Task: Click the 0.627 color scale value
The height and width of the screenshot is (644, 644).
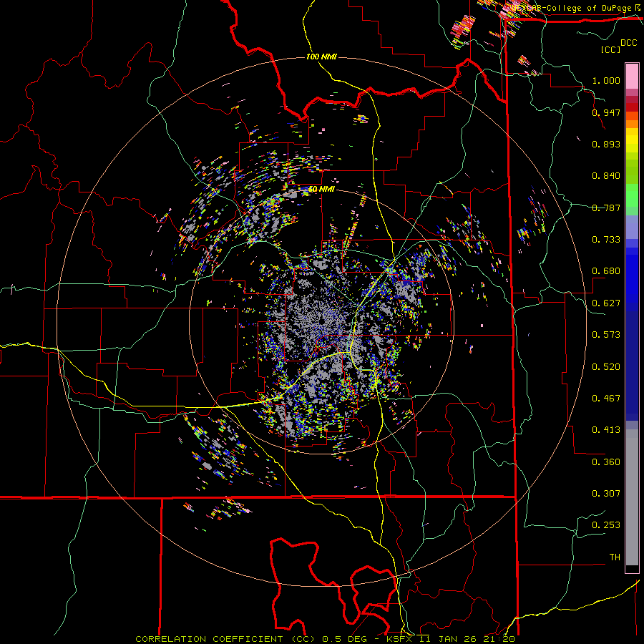Action: pyautogui.click(x=606, y=303)
